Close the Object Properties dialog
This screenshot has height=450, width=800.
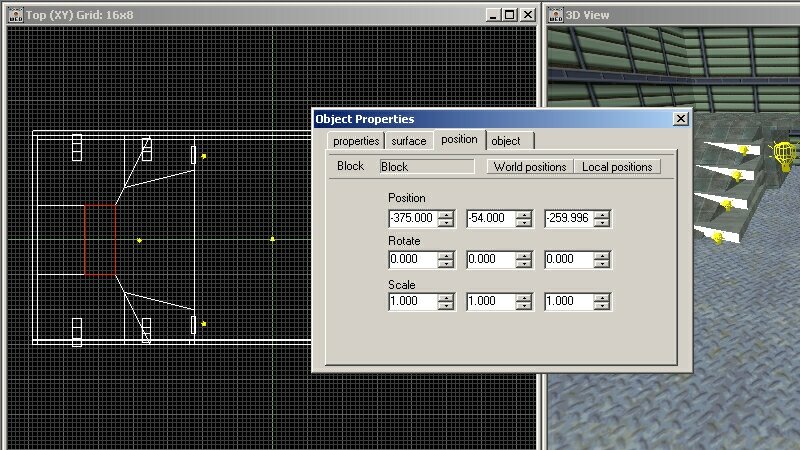pos(681,119)
